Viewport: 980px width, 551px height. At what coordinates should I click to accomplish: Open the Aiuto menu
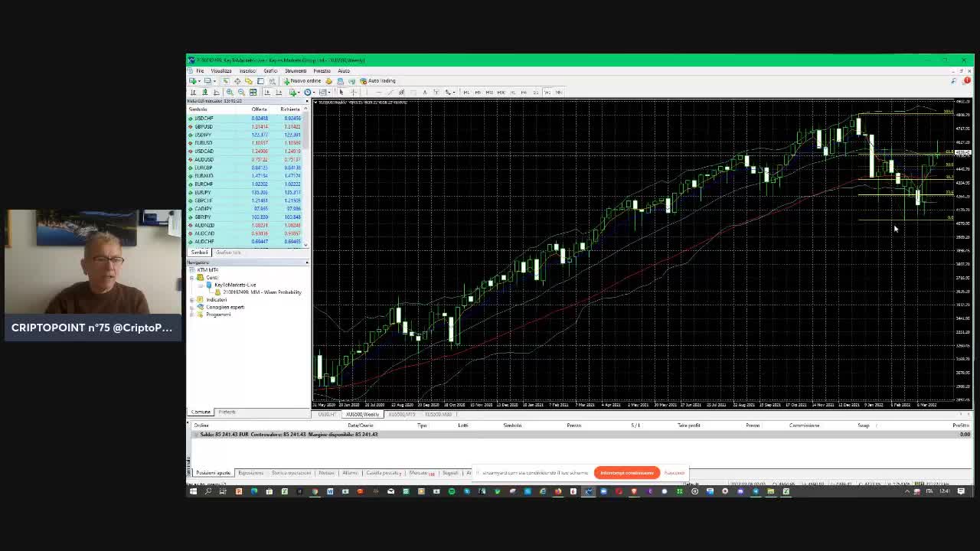[344, 71]
